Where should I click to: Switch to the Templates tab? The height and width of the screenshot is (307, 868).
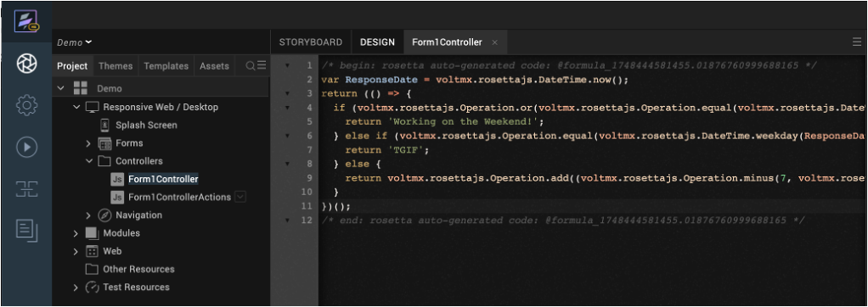tap(166, 66)
